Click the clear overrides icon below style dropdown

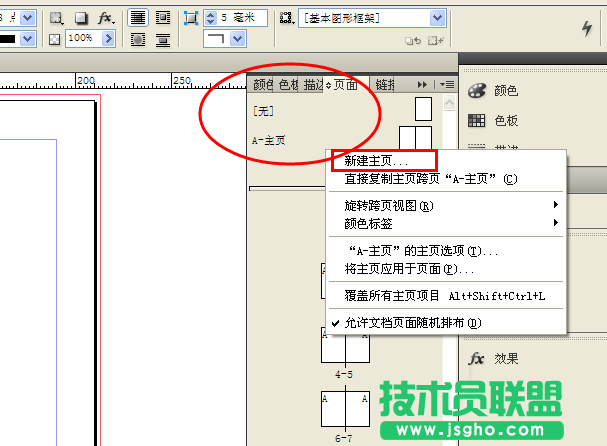tap(413, 40)
